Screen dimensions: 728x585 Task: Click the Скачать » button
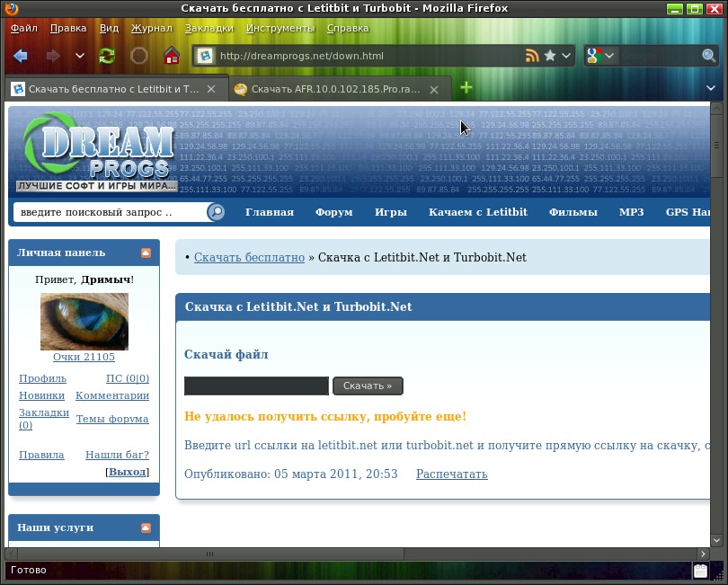pyautogui.click(x=368, y=386)
